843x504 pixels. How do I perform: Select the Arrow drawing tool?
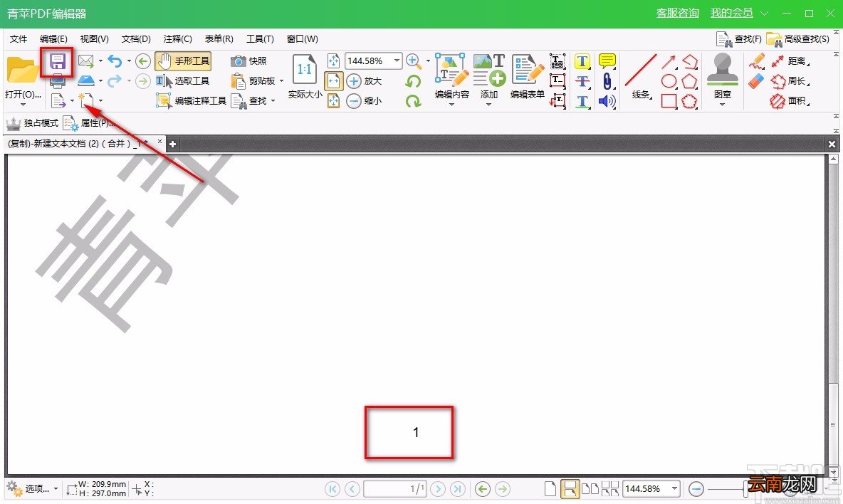(669, 62)
